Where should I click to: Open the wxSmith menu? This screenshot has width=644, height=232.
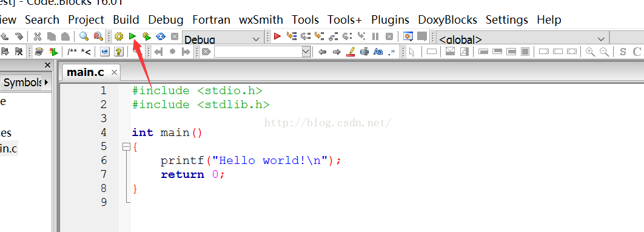click(261, 20)
